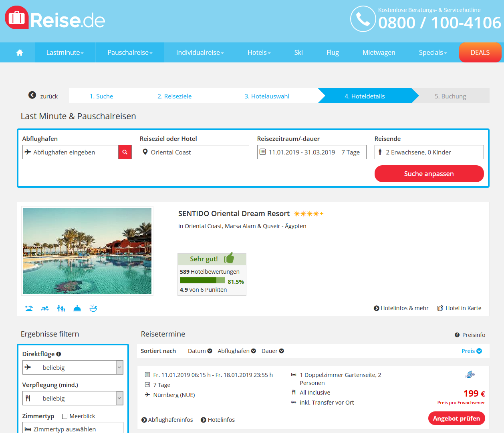
Task: Go to step 3. Hotelauswahl
Action: pyautogui.click(x=267, y=96)
